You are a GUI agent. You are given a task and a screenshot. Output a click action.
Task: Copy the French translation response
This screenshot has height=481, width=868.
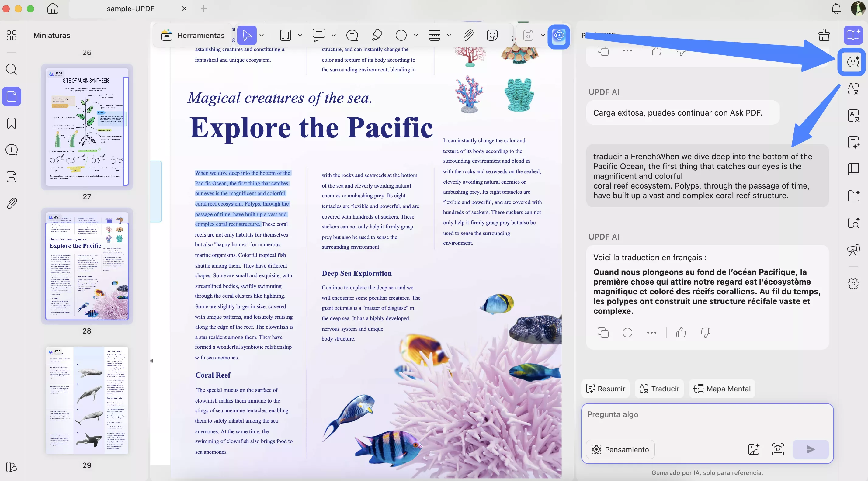[603, 332]
